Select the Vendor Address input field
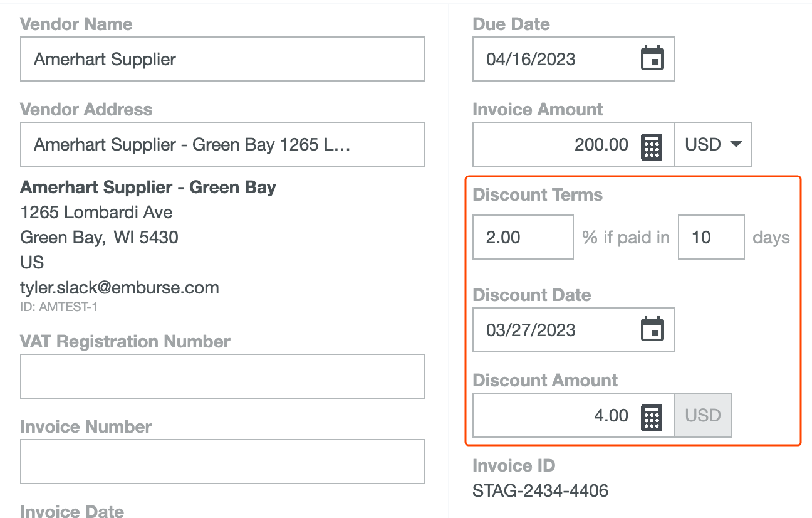The width and height of the screenshot is (812, 518). (x=222, y=144)
